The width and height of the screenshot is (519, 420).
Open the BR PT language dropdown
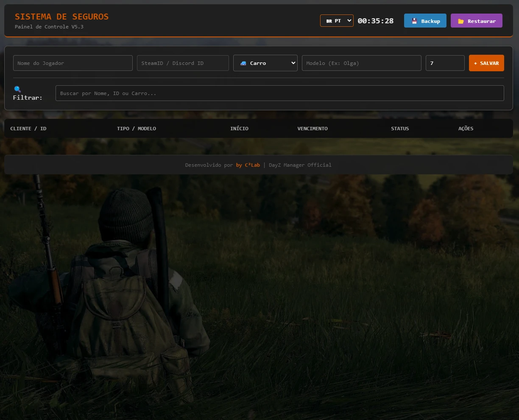coord(337,20)
